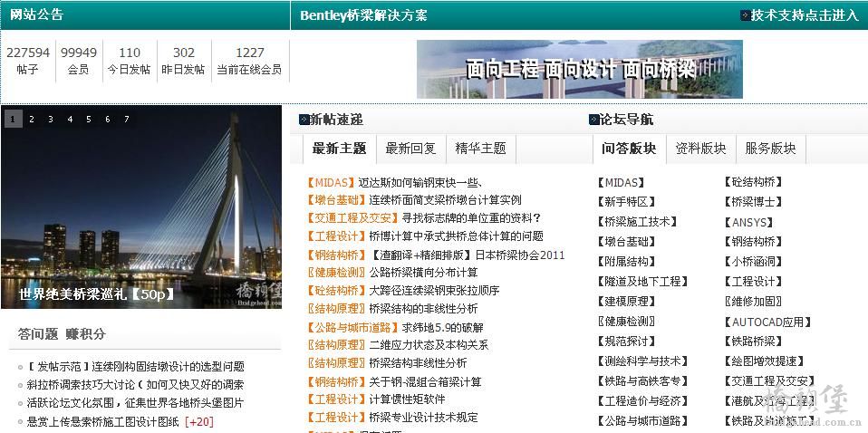Open the 隧道及地下工程 forum section

click(642, 282)
